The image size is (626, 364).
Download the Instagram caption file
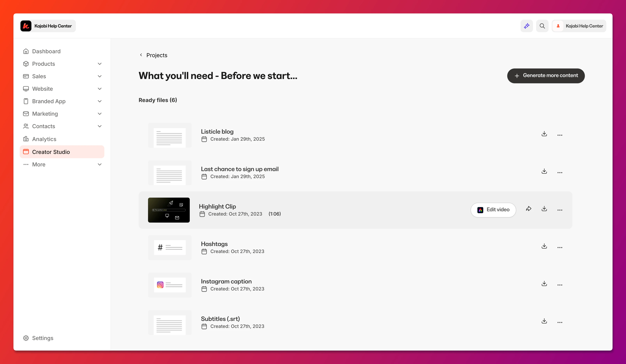point(544,283)
